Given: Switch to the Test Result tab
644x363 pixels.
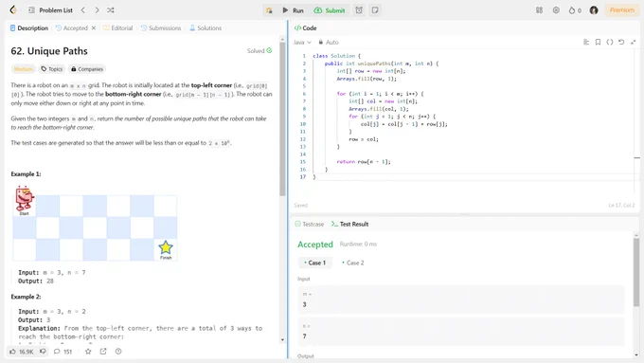Looking at the screenshot, I should [349, 224].
